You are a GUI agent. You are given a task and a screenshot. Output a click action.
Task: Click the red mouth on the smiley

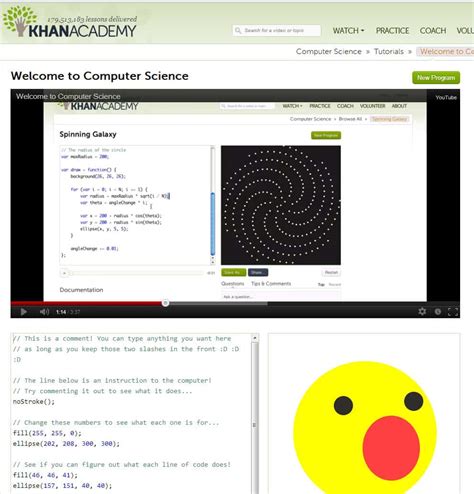click(x=391, y=448)
